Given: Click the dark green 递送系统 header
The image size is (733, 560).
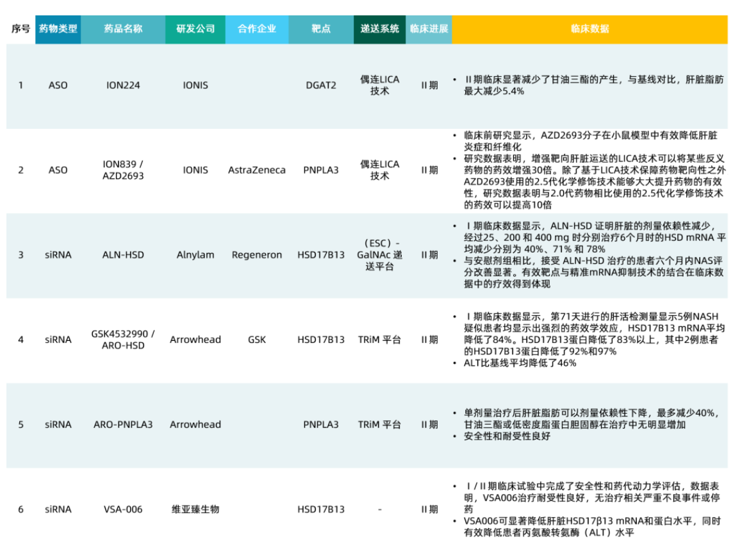Looking at the screenshot, I should (379, 29).
